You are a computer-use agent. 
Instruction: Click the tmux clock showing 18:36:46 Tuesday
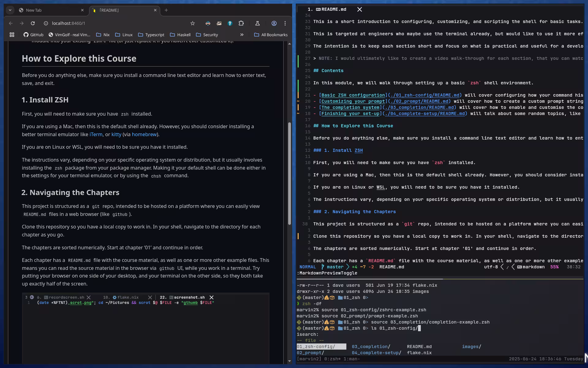[x=546, y=359]
